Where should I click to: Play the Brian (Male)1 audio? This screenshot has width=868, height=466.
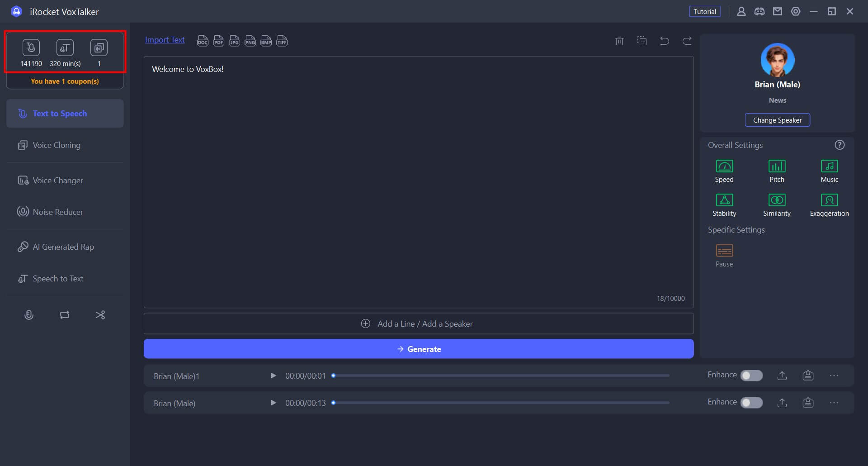click(x=273, y=376)
